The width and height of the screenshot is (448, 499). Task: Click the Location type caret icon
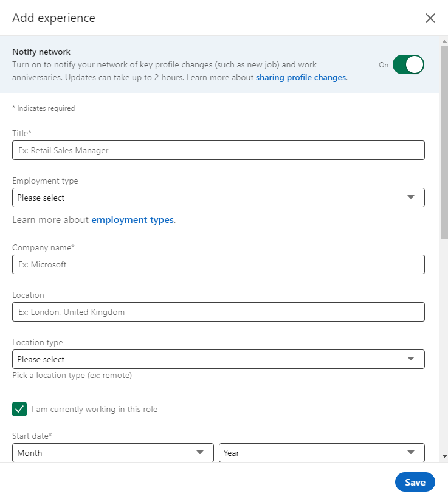pos(411,359)
